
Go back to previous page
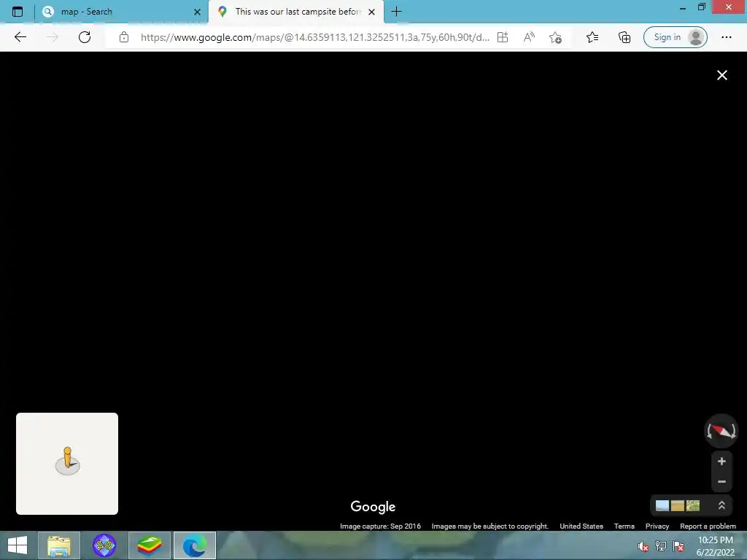(x=20, y=37)
